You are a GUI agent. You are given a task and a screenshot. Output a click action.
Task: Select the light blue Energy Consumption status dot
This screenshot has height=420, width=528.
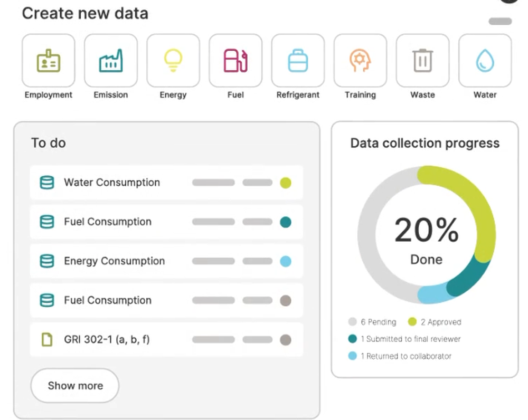click(x=286, y=261)
